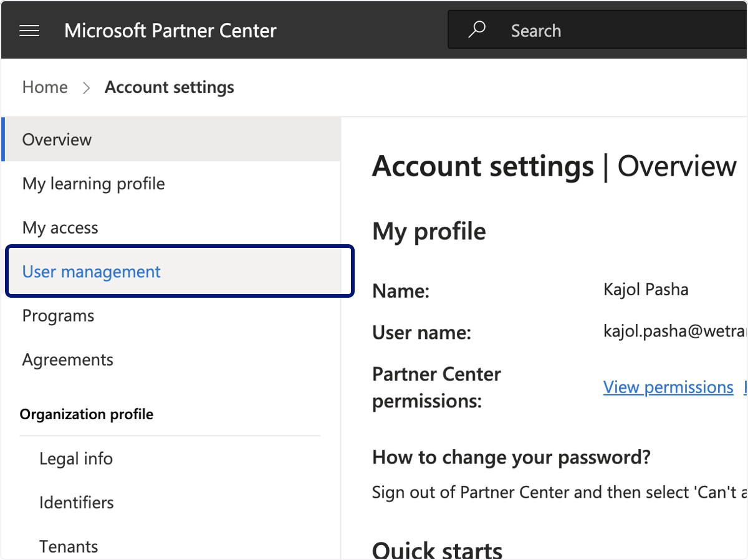Screen dimensions: 748x560
Task: Click the Partner Center permissions label
Action: [436, 387]
